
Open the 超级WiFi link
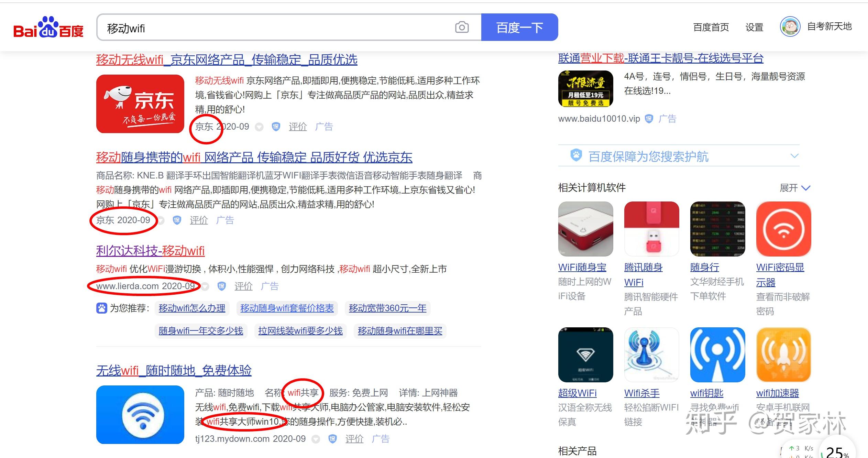tap(577, 393)
